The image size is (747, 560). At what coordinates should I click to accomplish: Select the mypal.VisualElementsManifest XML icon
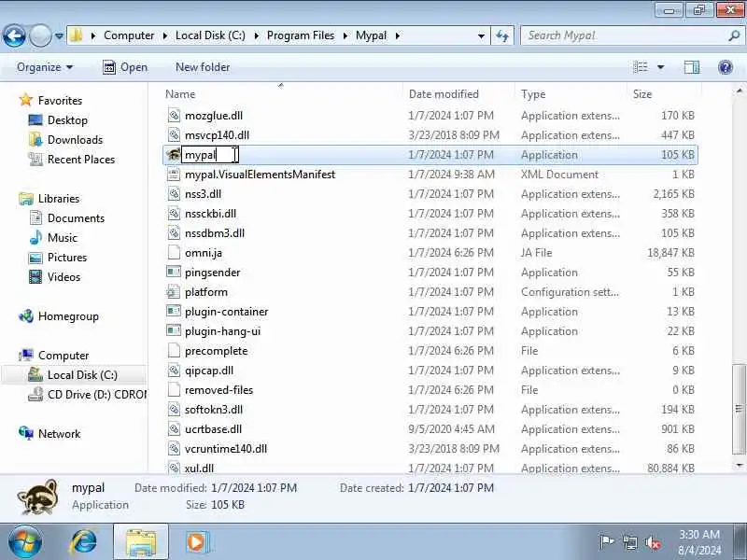tap(174, 175)
